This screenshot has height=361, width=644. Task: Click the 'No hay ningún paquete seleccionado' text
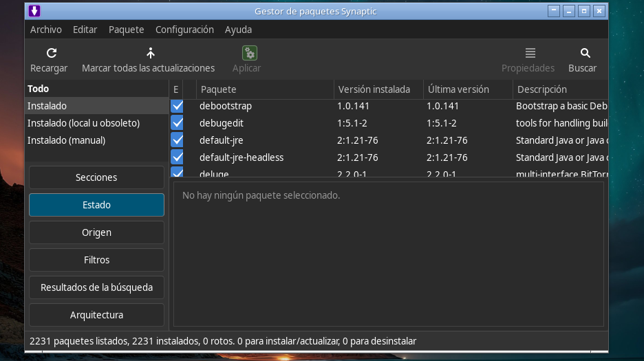pyautogui.click(x=261, y=195)
